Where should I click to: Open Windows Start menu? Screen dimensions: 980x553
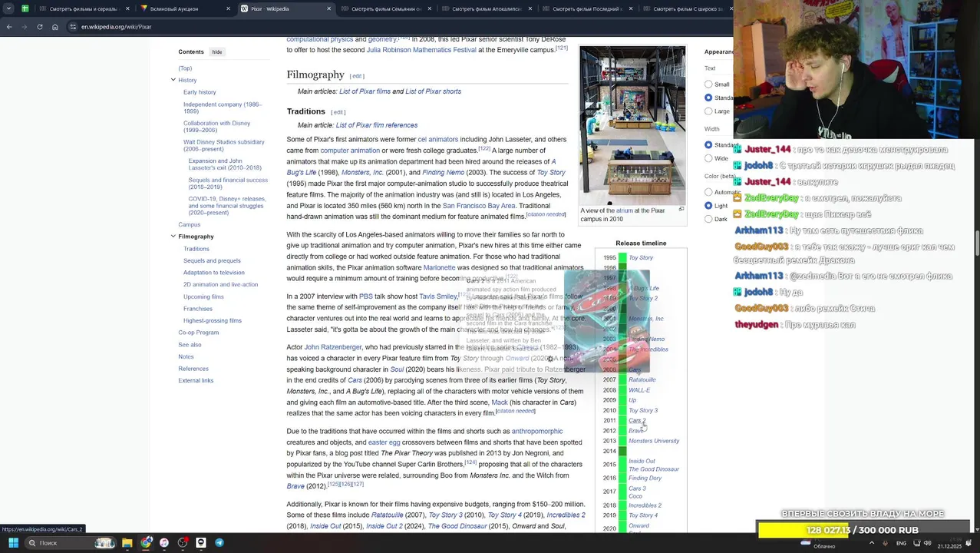click(13, 543)
